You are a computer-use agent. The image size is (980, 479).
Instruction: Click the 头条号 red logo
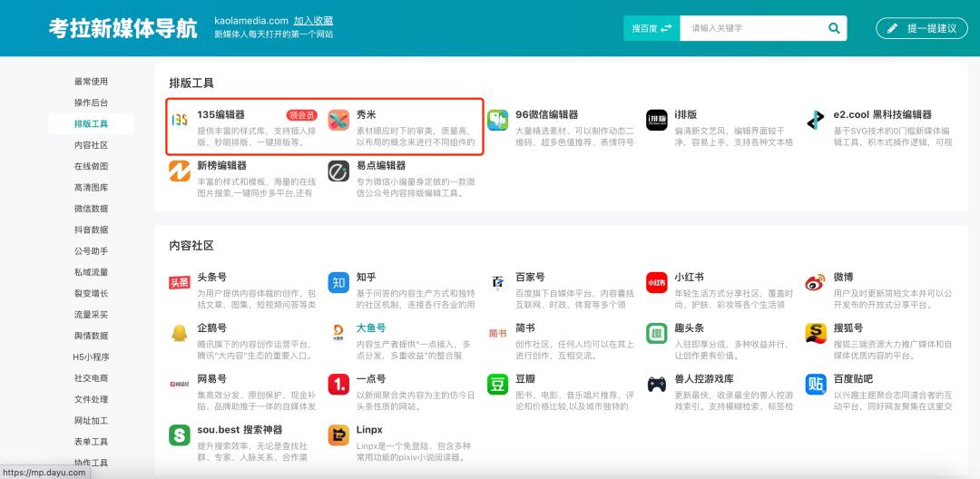(x=180, y=282)
